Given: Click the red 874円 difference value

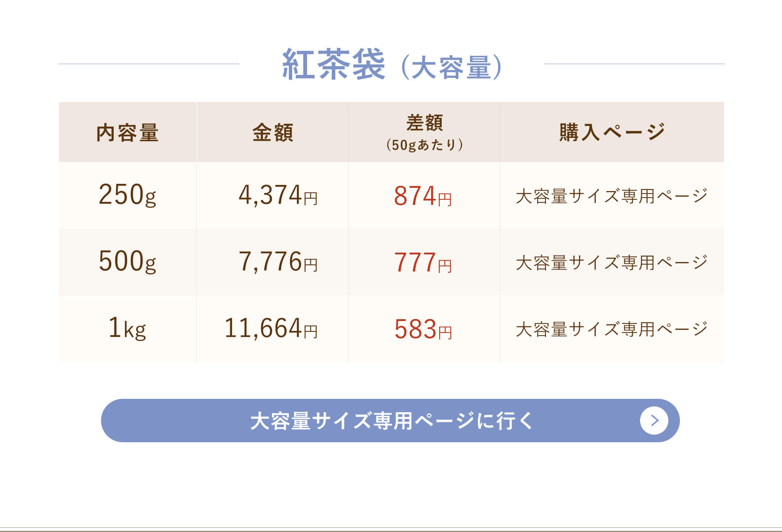Looking at the screenshot, I should (x=423, y=196).
